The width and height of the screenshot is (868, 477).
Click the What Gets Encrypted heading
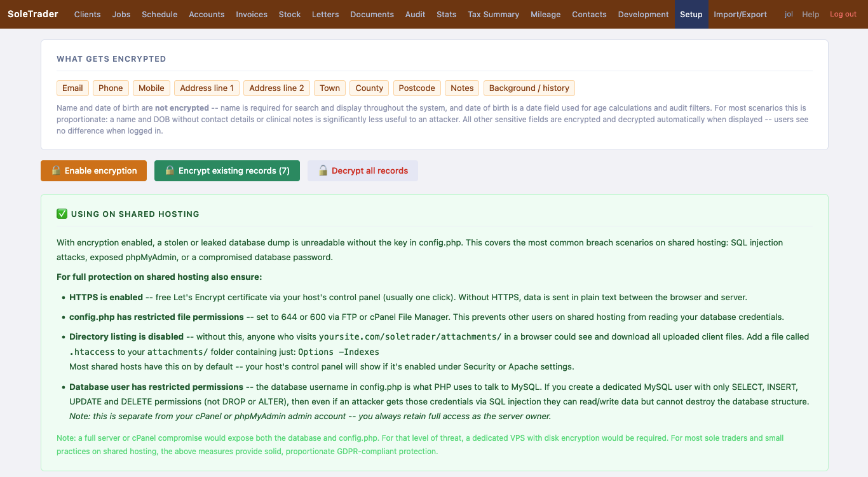pyautogui.click(x=111, y=59)
